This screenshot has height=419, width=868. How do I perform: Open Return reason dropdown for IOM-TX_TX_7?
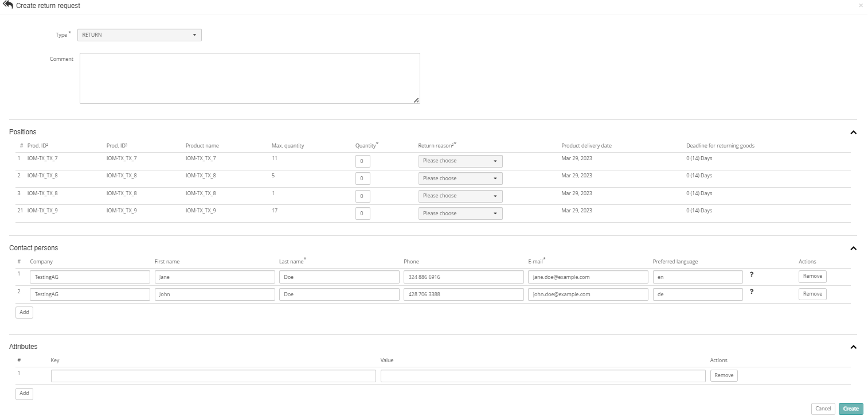tap(460, 161)
